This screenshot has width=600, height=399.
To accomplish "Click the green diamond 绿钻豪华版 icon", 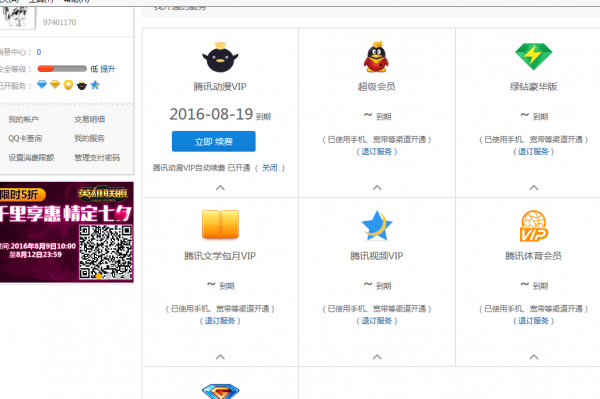I will 533,57.
